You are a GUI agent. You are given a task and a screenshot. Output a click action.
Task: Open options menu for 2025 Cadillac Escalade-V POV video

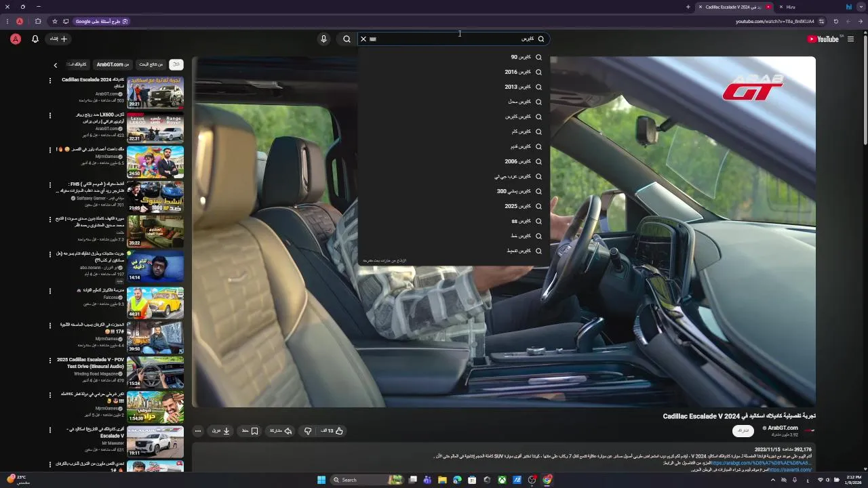pos(50,361)
